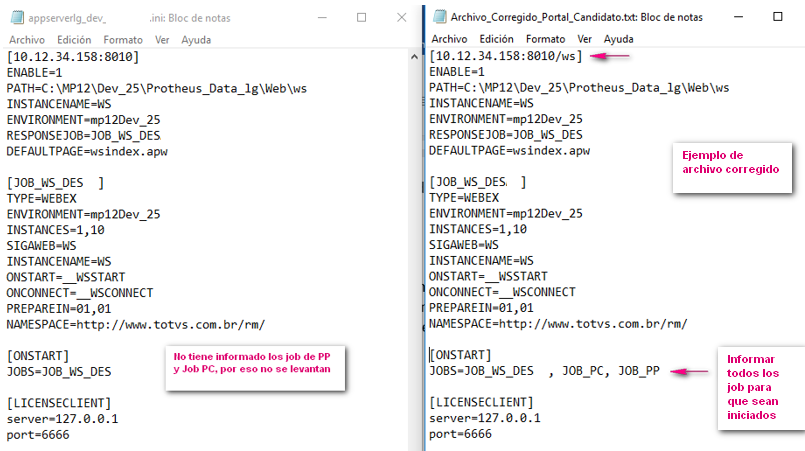Click 'PATH=C:\MP12\Dev_25' line in right window
The height and width of the screenshot is (451, 805).
[x=579, y=87]
